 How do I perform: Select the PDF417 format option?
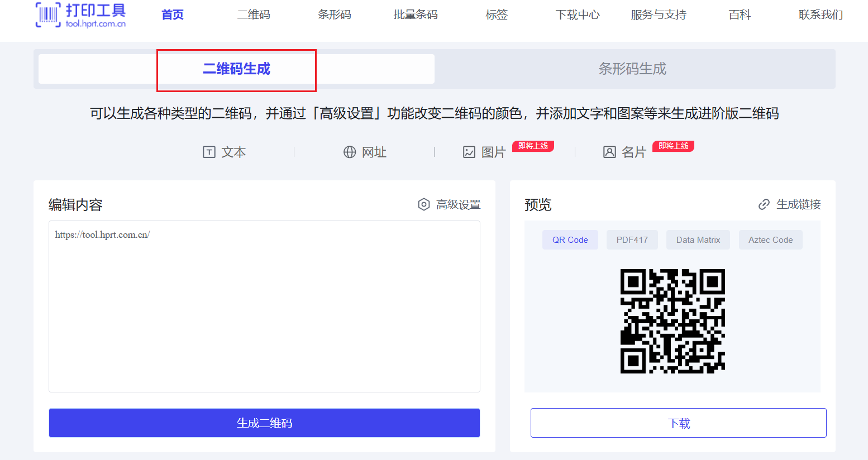pos(632,239)
